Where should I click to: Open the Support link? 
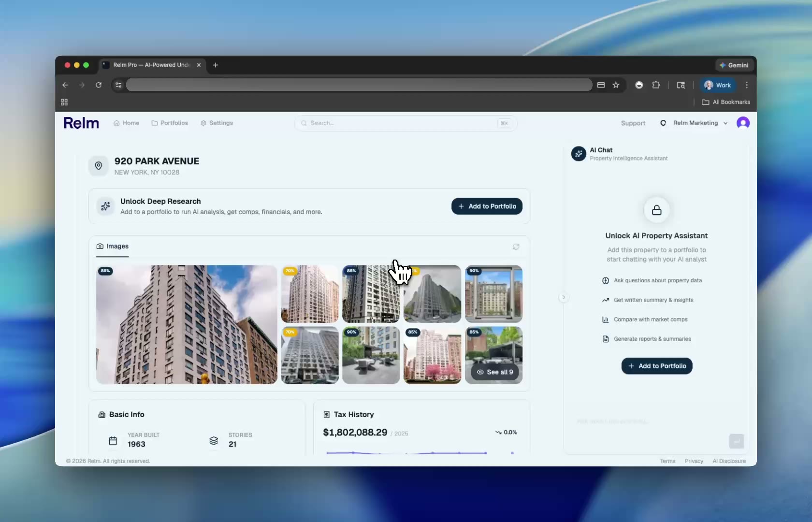[633, 123]
